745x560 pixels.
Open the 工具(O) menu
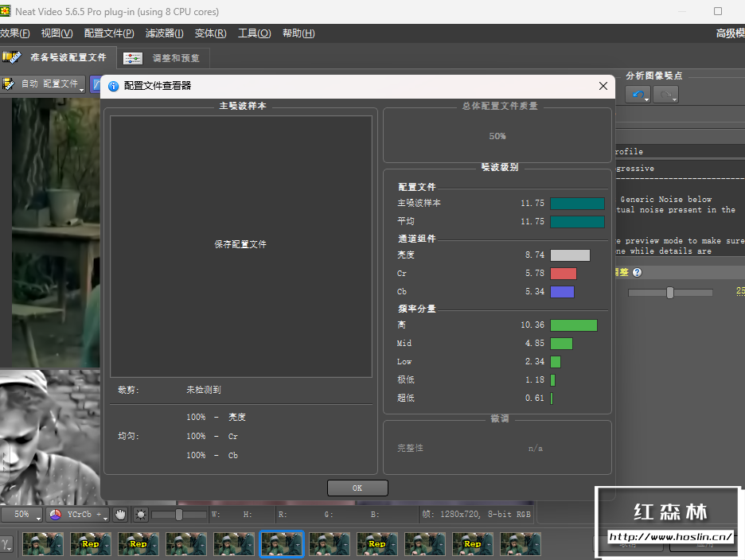[254, 33]
